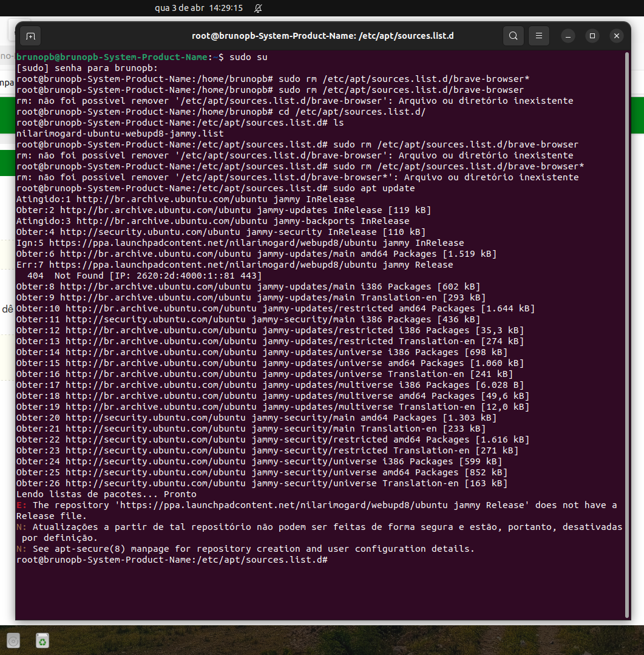Click the 'Atingido:1' jammy InRelease line

(186, 199)
